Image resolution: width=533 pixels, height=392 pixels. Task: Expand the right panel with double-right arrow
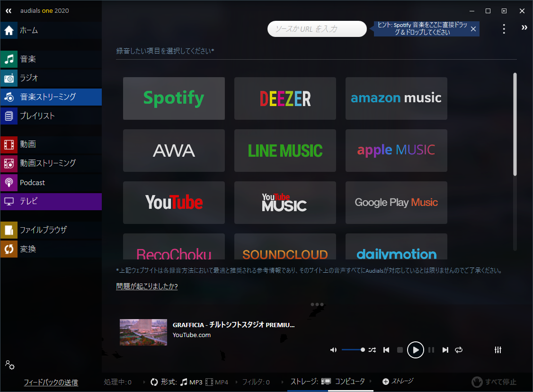coord(524,27)
